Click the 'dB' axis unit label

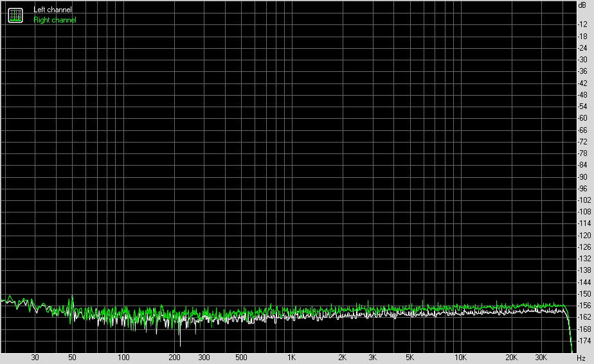coord(582,5)
